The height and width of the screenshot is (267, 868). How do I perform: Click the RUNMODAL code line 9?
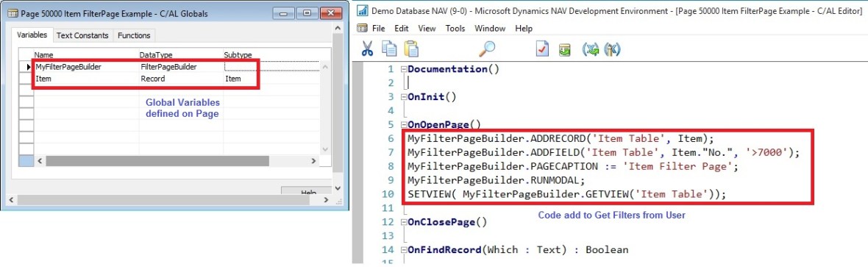click(496, 180)
